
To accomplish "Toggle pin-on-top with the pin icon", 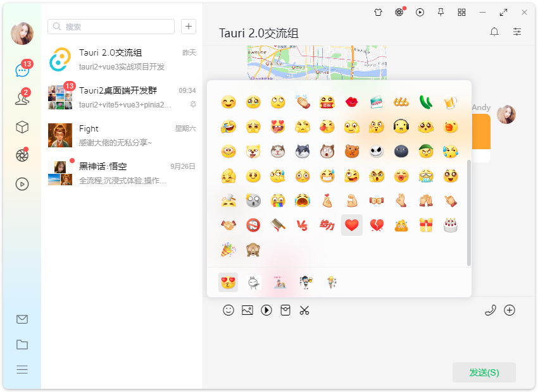I will click(441, 12).
